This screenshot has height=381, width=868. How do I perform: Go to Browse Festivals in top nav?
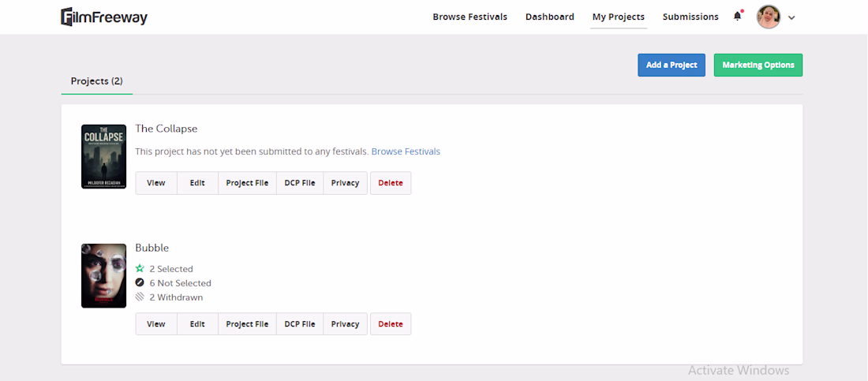click(470, 17)
